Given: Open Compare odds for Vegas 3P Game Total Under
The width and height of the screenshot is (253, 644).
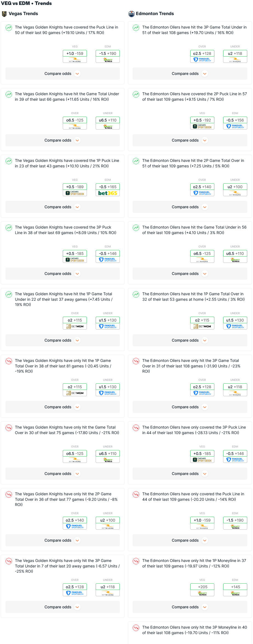Looking at the screenshot, I should click(x=62, y=607).
